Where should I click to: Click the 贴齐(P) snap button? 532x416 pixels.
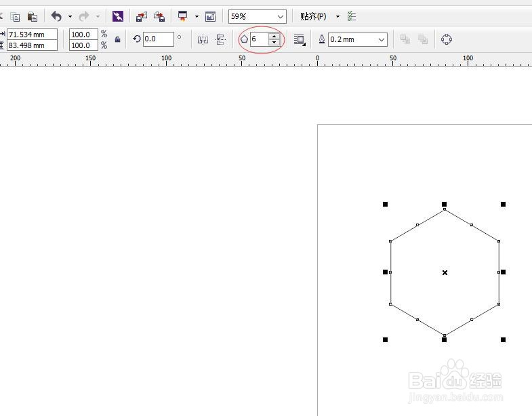click(313, 16)
